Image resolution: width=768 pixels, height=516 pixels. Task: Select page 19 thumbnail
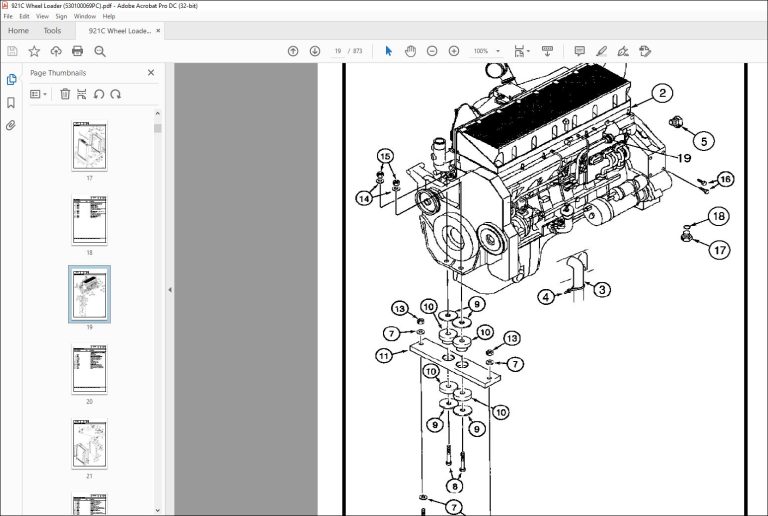coord(90,294)
